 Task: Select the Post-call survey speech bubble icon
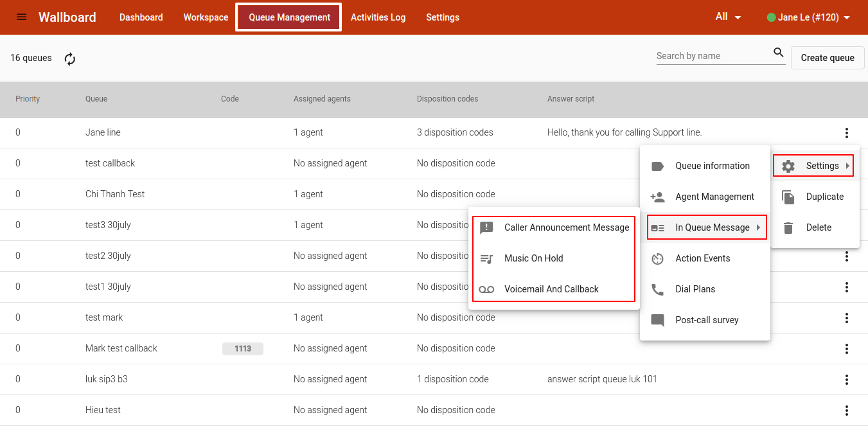tap(657, 320)
